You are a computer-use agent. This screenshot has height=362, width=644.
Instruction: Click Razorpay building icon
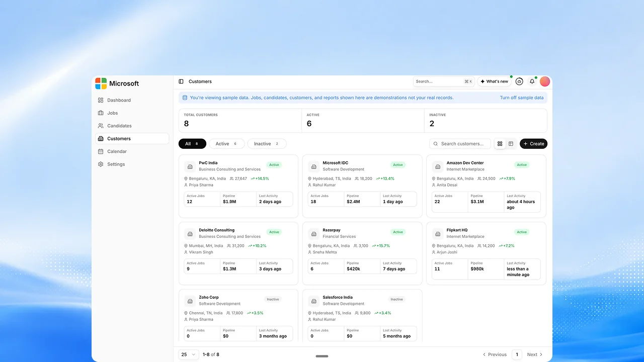[314, 234]
